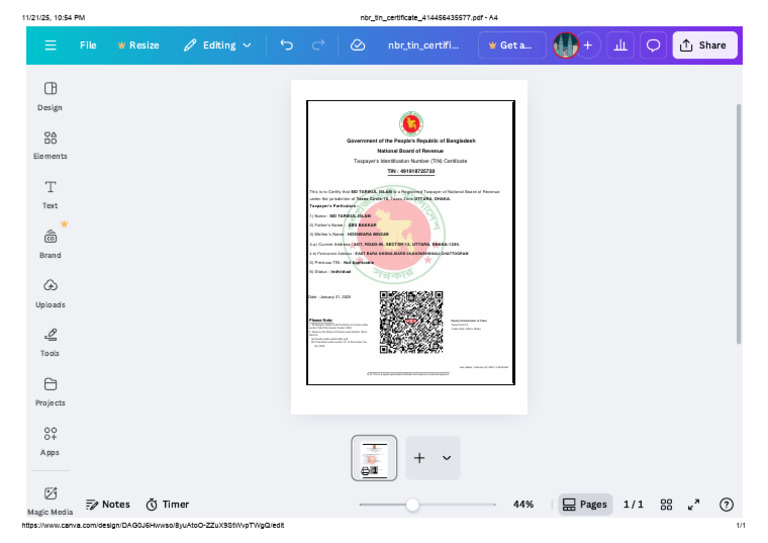Open the Design panel

pyautogui.click(x=50, y=96)
